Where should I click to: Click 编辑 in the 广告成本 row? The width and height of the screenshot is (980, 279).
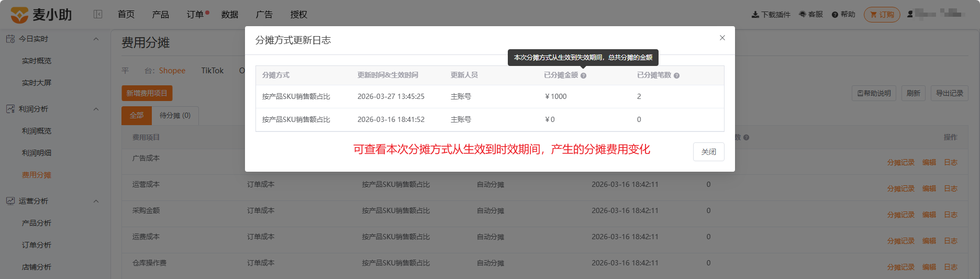[x=929, y=162]
